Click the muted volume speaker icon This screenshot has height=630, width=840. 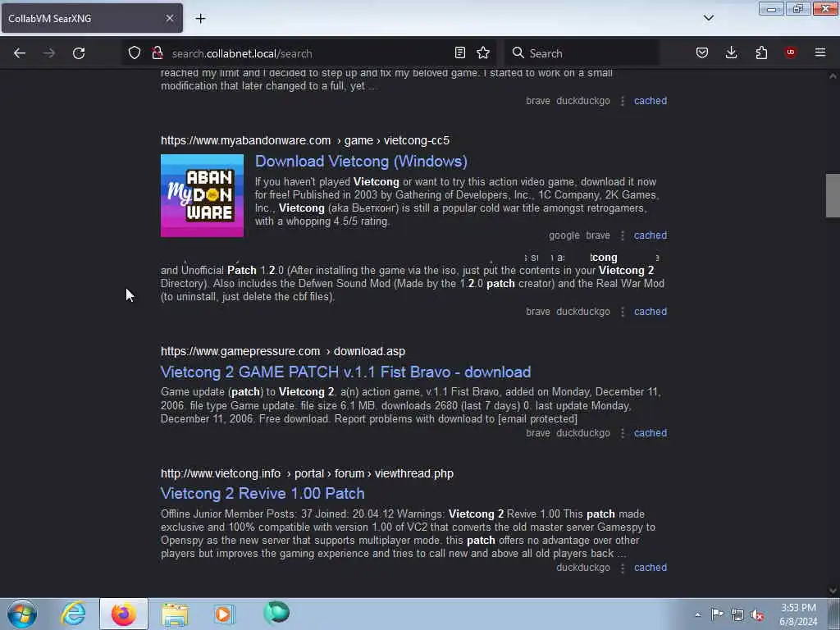point(757,615)
